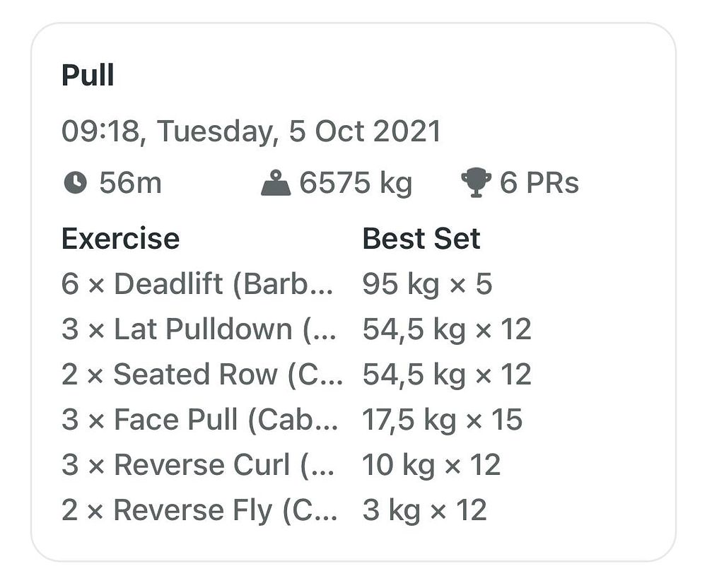Click the 10 kg × 12 best set

[431, 465]
